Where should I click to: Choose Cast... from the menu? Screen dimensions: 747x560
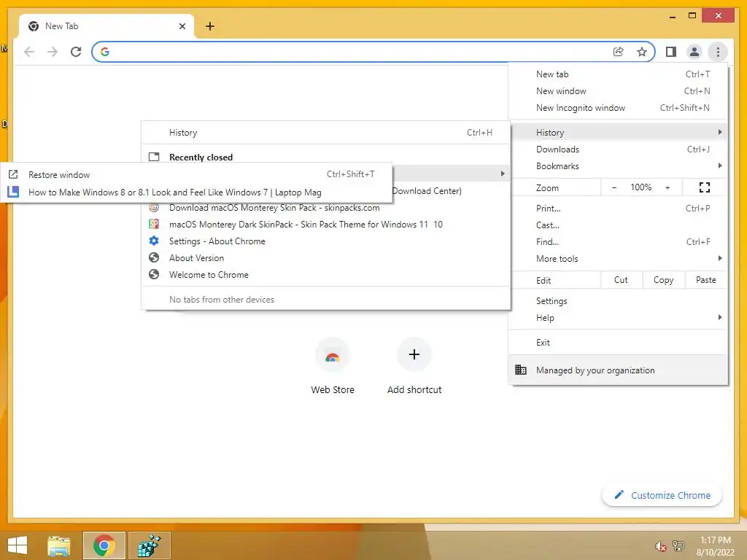point(618,225)
